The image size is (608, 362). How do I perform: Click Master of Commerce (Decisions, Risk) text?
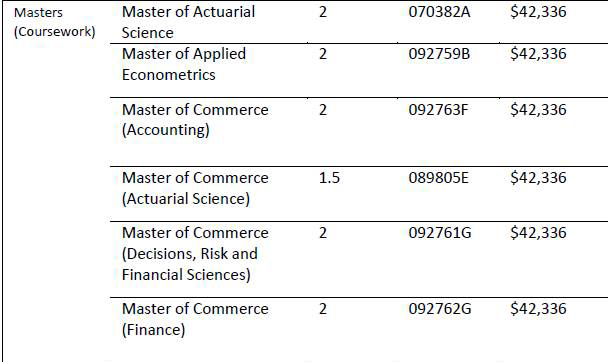pyautogui.click(x=195, y=253)
